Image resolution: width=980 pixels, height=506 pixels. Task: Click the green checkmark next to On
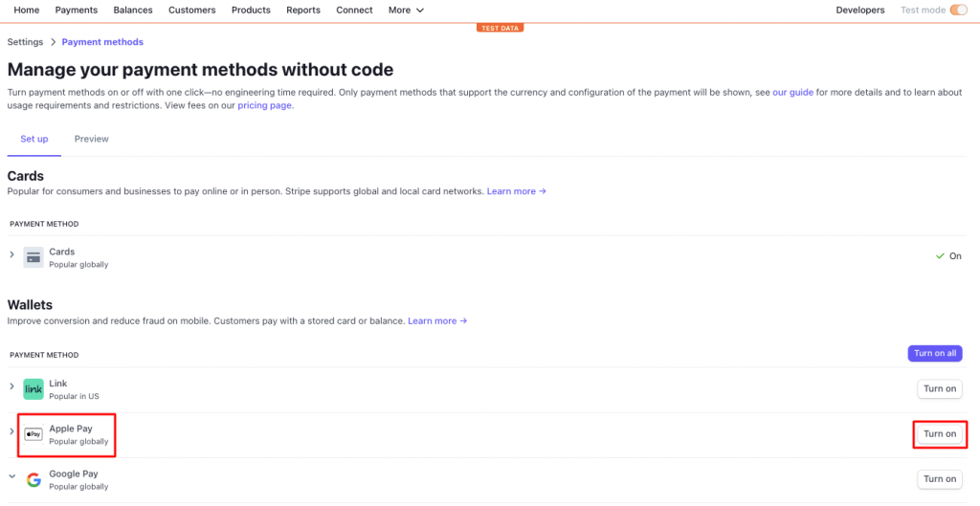click(940, 256)
